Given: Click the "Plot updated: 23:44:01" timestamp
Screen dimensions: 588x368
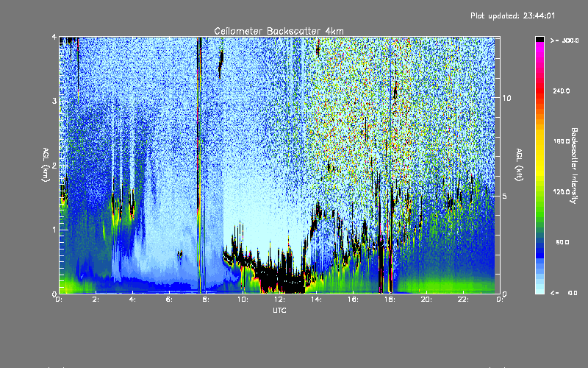Looking at the screenshot, I should (512, 15).
